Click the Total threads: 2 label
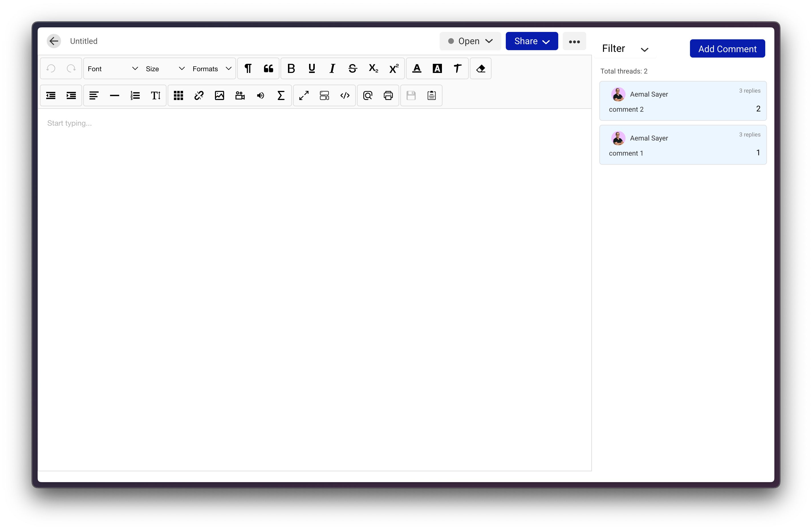 [x=624, y=71]
